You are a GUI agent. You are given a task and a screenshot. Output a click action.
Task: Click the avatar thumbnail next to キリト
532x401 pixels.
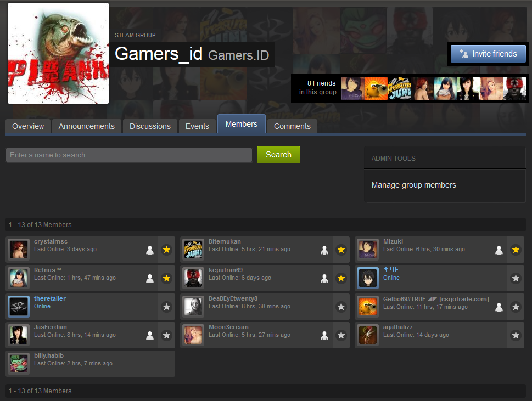click(x=368, y=278)
